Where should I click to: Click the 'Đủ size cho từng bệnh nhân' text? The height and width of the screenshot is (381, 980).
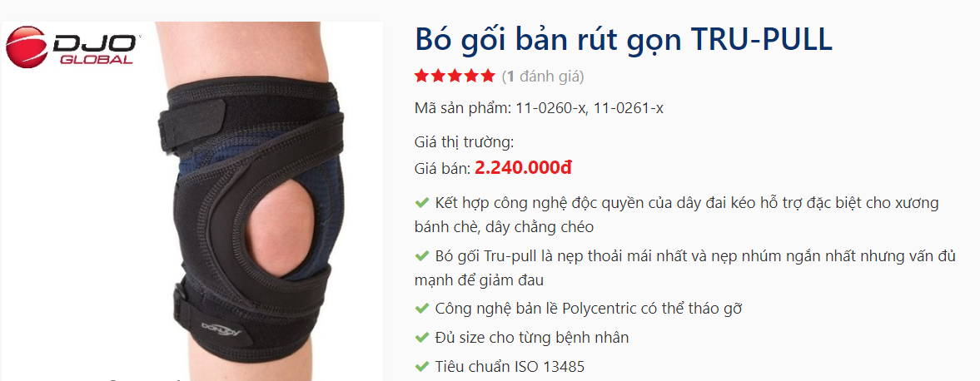pyautogui.click(x=531, y=338)
